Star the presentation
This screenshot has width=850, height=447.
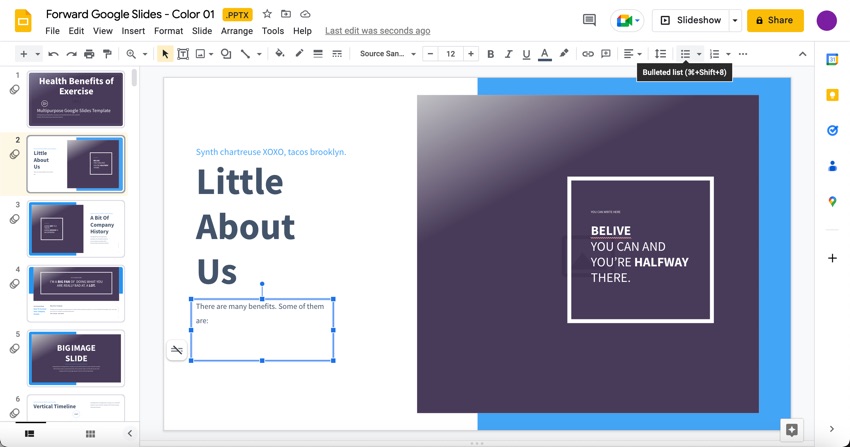click(267, 14)
